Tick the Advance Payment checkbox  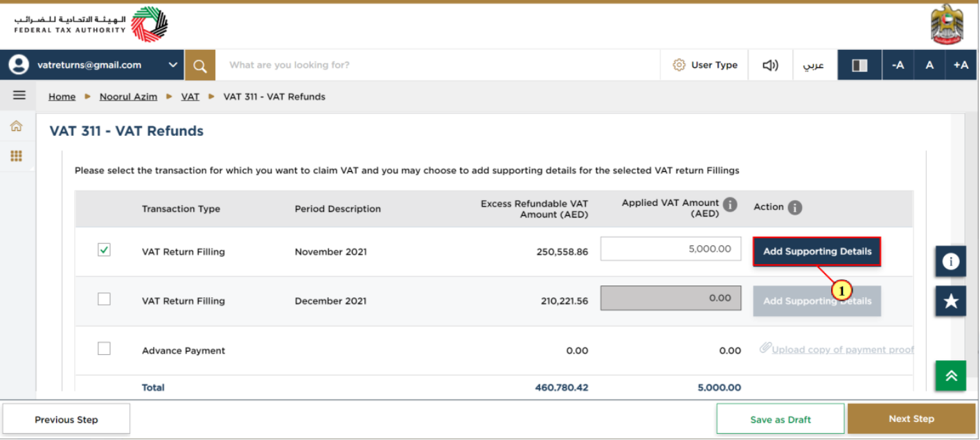point(104,349)
